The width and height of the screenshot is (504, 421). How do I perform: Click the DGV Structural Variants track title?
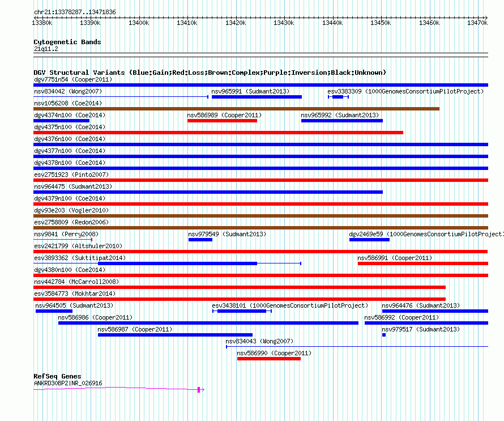(x=210, y=73)
